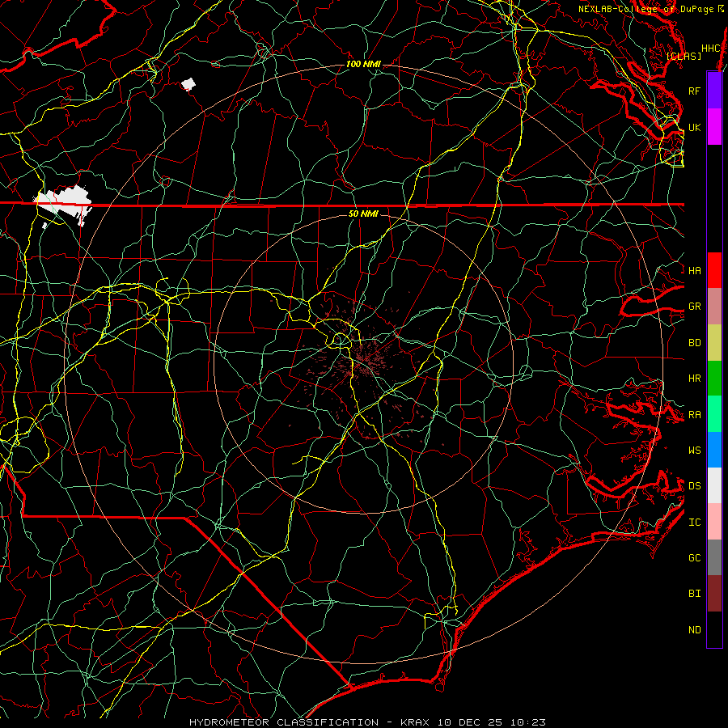
Task: Click the GC legend label
Action: pos(695,558)
